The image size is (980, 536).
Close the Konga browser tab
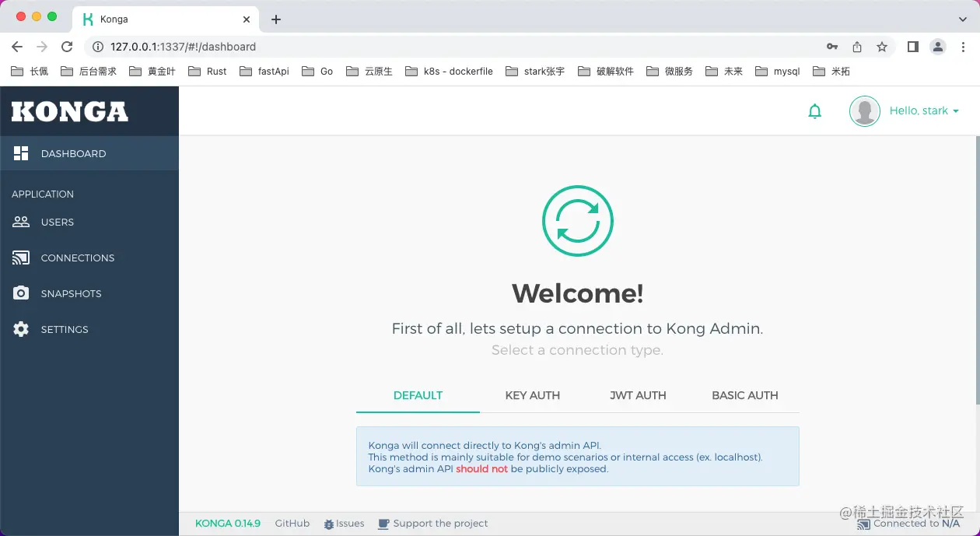(247, 19)
